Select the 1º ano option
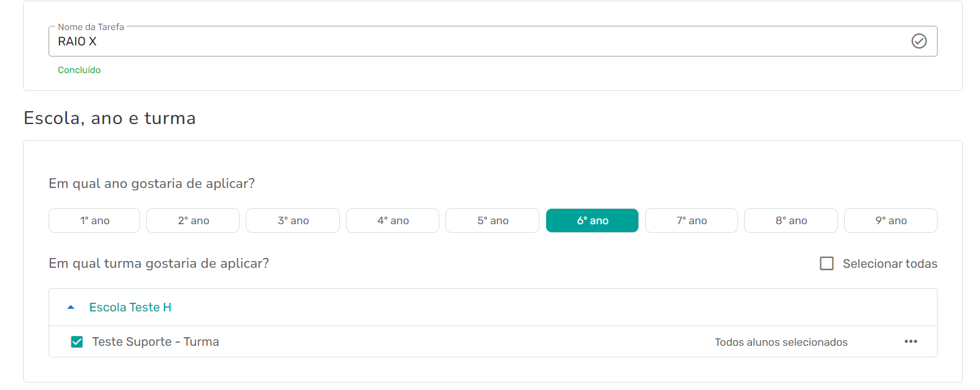Viewport: 980px width, 390px height. coord(95,220)
